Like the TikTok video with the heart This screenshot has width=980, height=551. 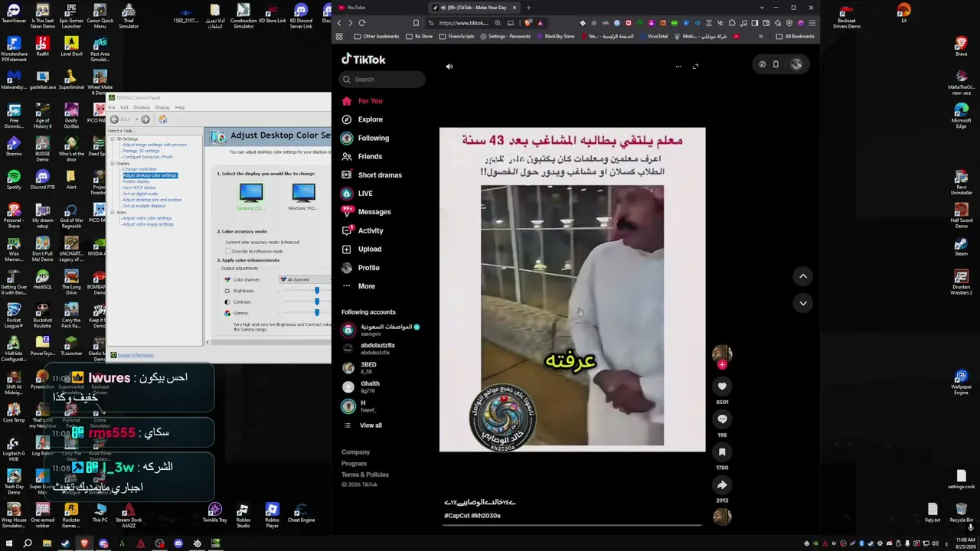click(x=722, y=386)
